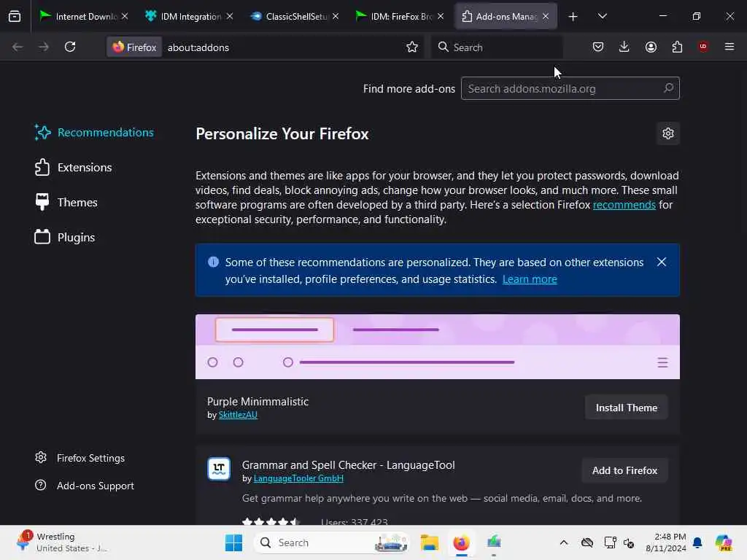
Task: Show hidden system tray icons
Action: click(x=564, y=542)
